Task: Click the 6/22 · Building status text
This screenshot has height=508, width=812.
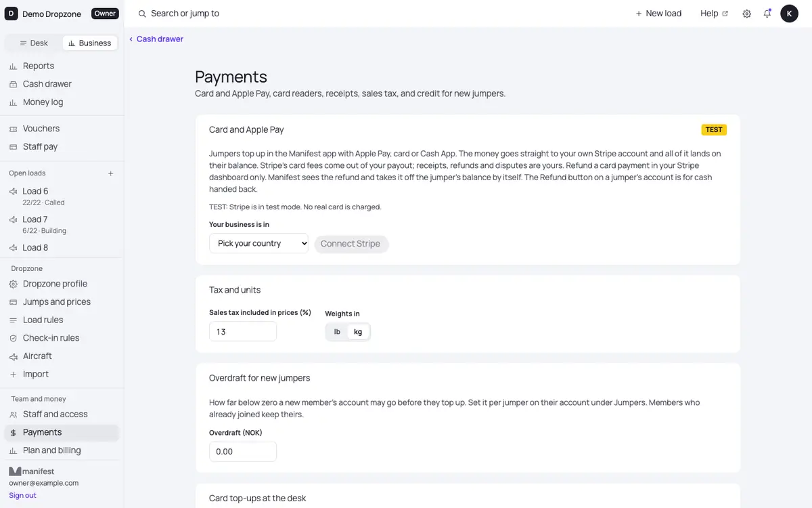Action: tap(44, 231)
